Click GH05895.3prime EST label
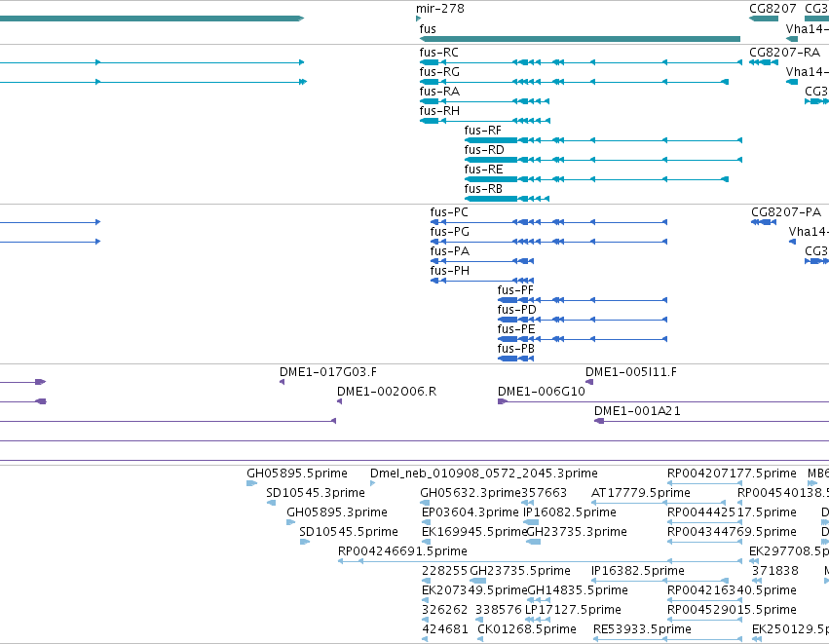Image resolution: width=829 pixels, height=644 pixels. (337, 512)
